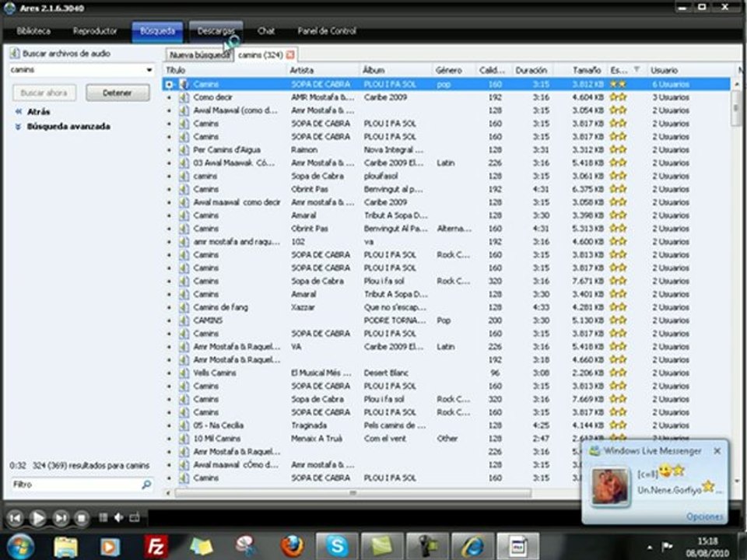Sort results by Género column

pyautogui.click(x=454, y=70)
